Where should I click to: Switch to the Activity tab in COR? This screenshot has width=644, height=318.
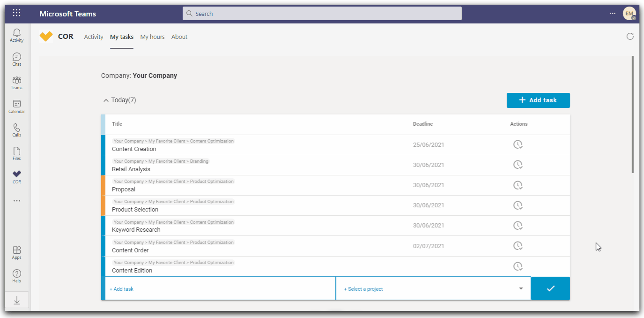[94, 37]
